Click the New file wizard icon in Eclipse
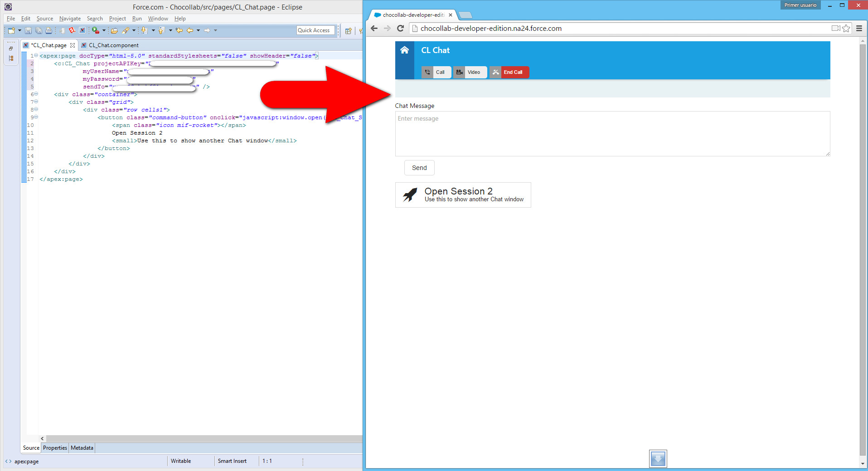 click(x=11, y=30)
